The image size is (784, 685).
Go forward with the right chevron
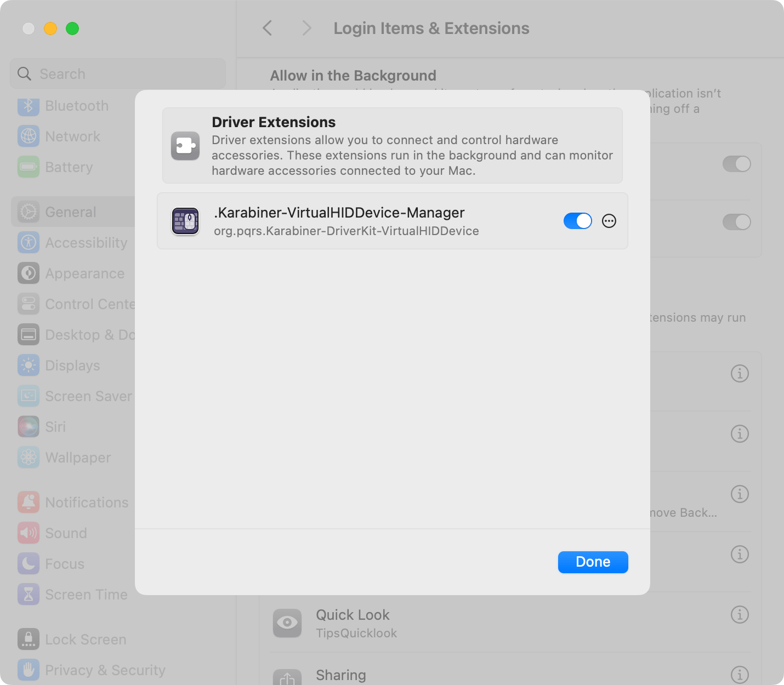306,28
